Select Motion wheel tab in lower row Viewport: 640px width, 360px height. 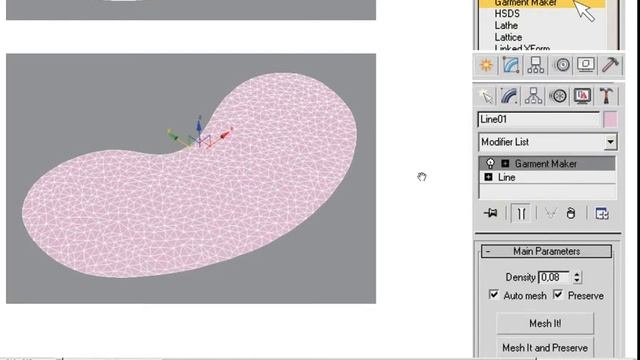(x=558, y=97)
